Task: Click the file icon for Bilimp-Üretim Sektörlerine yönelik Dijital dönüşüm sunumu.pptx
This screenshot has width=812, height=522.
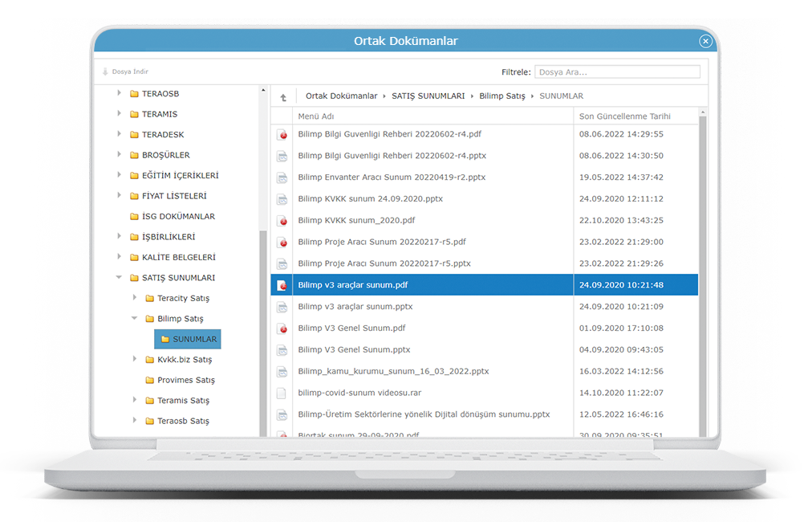Action: [282, 415]
